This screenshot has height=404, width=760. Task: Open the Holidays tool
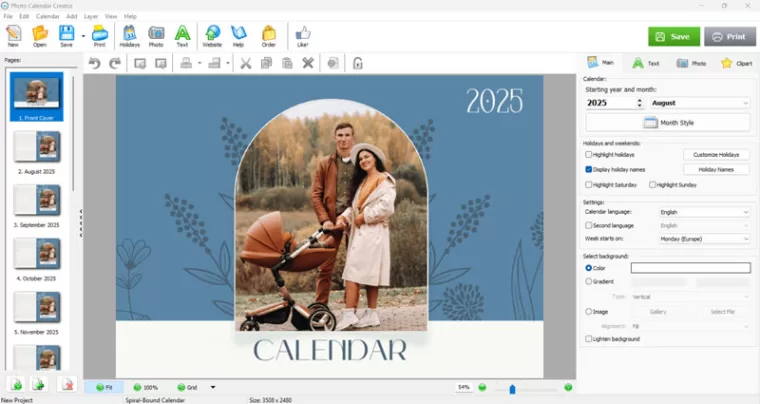pos(129,36)
